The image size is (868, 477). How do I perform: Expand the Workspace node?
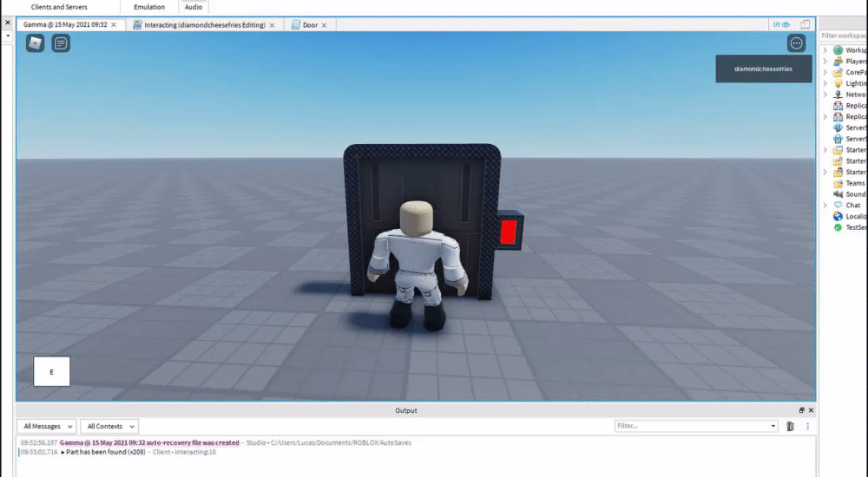pyautogui.click(x=825, y=50)
